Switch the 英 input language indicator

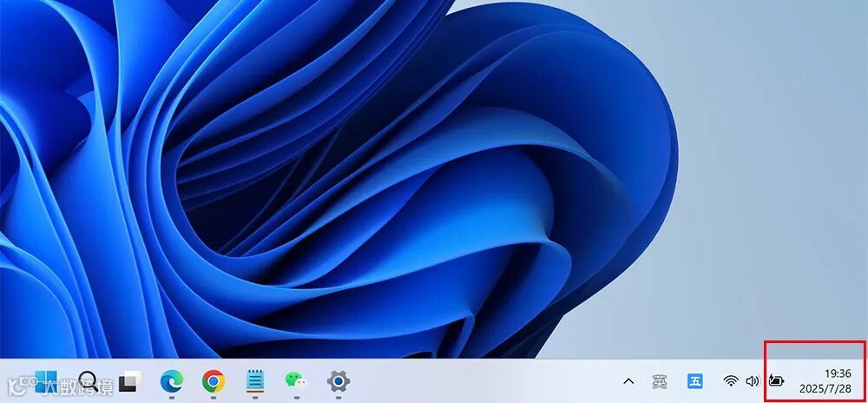pos(660,381)
